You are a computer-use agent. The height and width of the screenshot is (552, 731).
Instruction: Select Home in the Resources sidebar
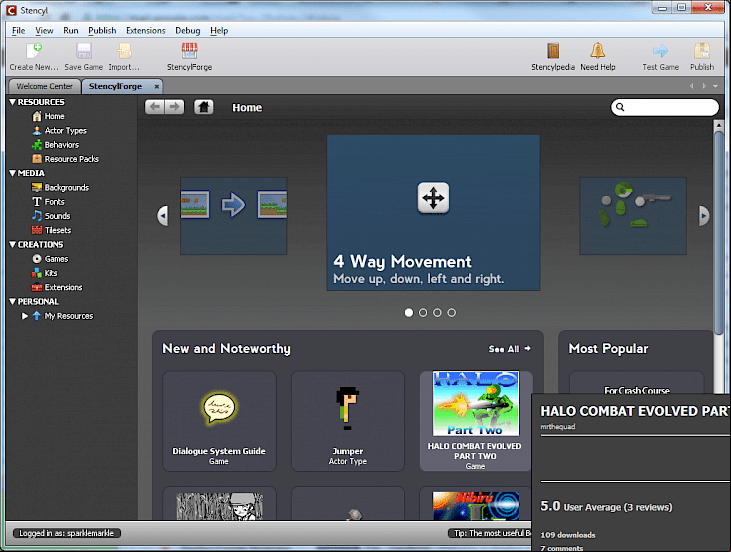click(x=48, y=116)
